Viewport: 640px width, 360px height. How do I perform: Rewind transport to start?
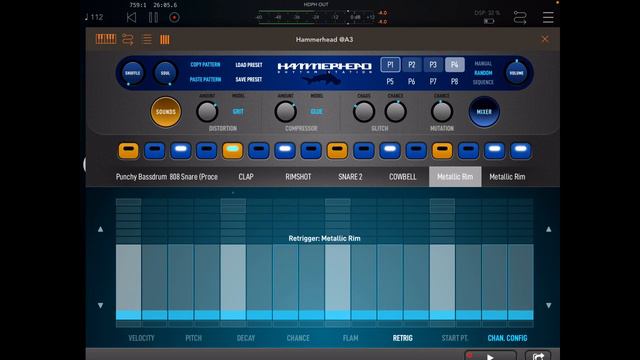[x=131, y=18]
